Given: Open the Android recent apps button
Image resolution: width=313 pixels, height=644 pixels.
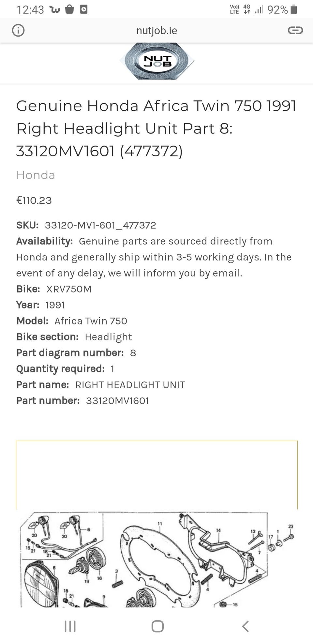Looking at the screenshot, I should click(x=70, y=626).
